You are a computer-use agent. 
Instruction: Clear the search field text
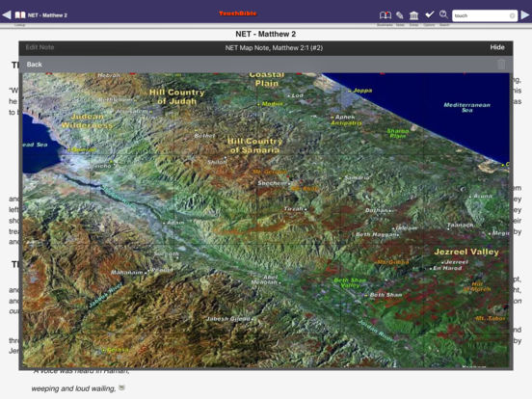pyautogui.click(x=512, y=15)
